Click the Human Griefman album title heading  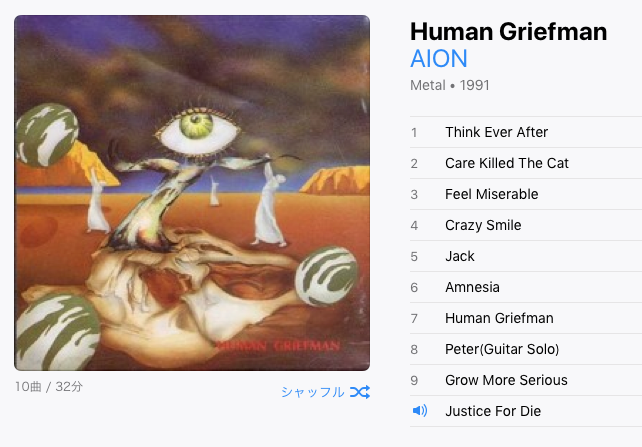(509, 32)
